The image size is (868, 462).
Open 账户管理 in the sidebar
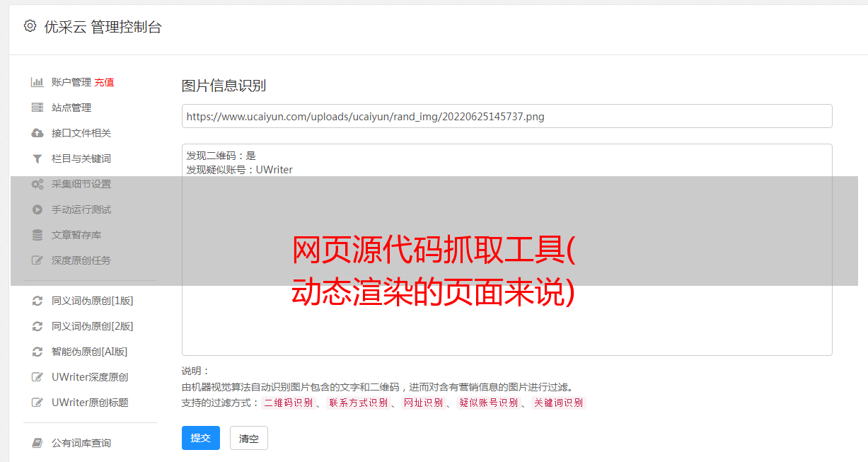tap(71, 82)
